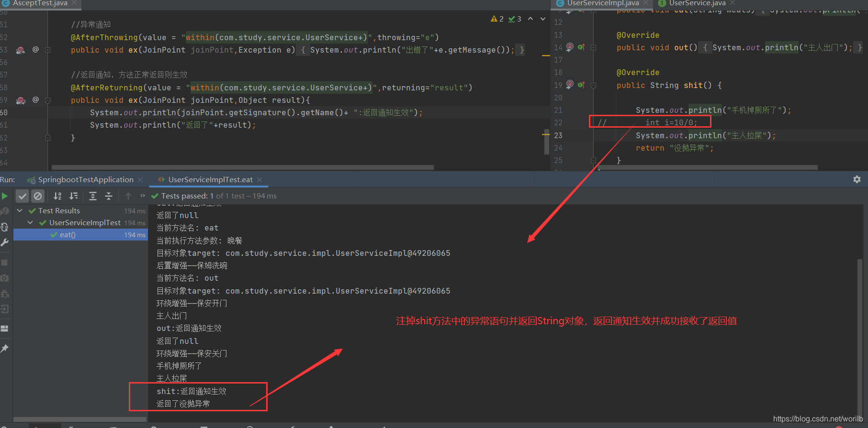Viewport: 868px width, 428px height.
Task: Click the exit arrow icon in Run sidebar
Action: click(x=5, y=309)
